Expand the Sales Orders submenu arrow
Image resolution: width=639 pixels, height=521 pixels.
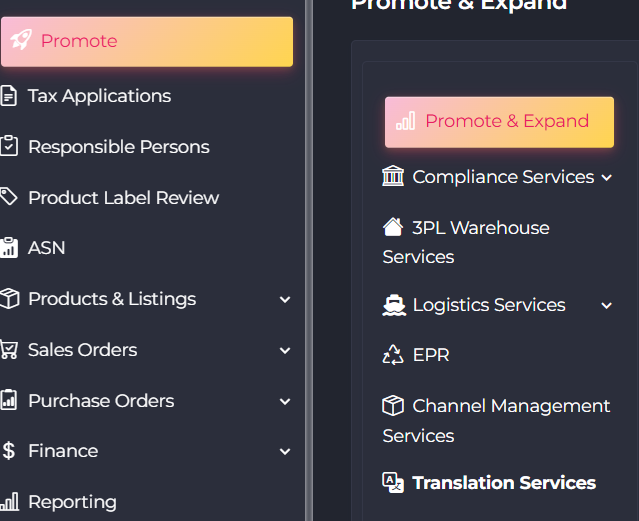[285, 351]
